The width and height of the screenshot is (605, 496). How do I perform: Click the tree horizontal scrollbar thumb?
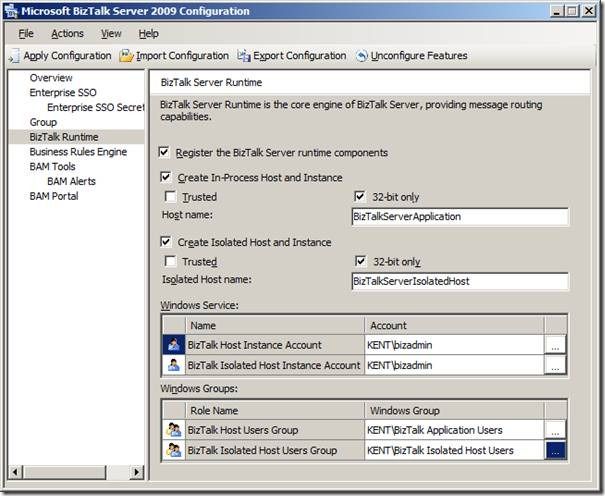click(64, 472)
